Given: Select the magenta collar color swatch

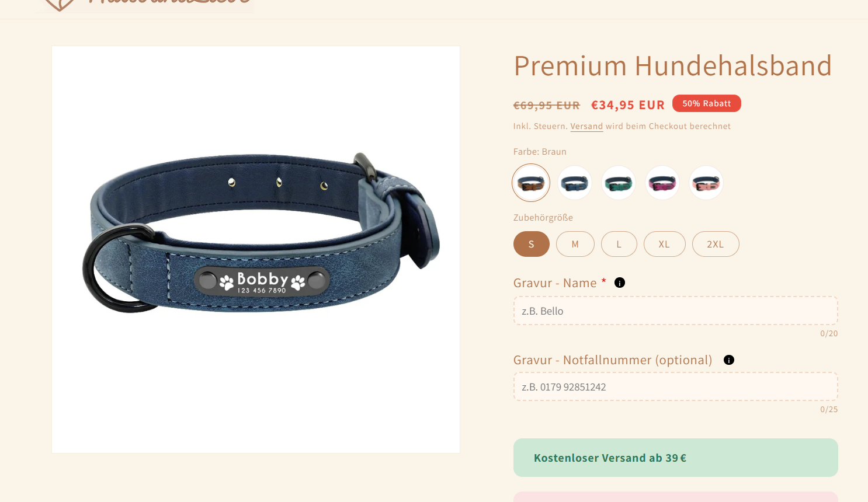Looking at the screenshot, I should [662, 183].
